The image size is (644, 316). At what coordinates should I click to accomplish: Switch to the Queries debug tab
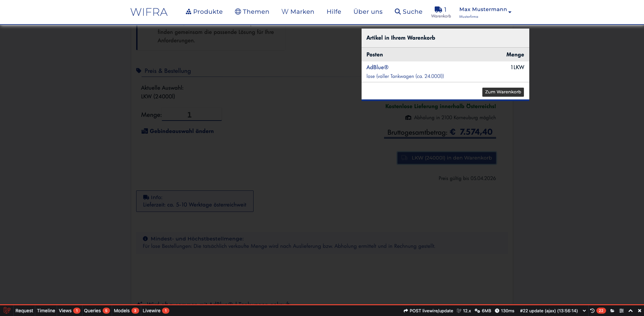pos(96,311)
